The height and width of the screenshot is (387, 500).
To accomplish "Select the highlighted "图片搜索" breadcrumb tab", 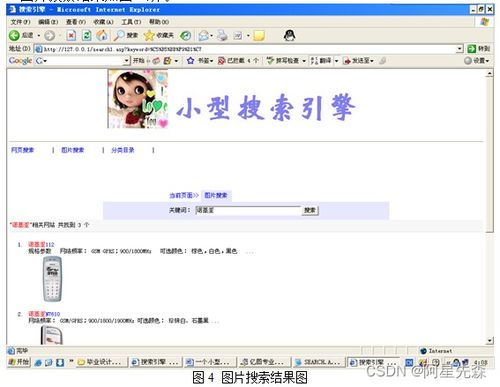I will point(216,195).
